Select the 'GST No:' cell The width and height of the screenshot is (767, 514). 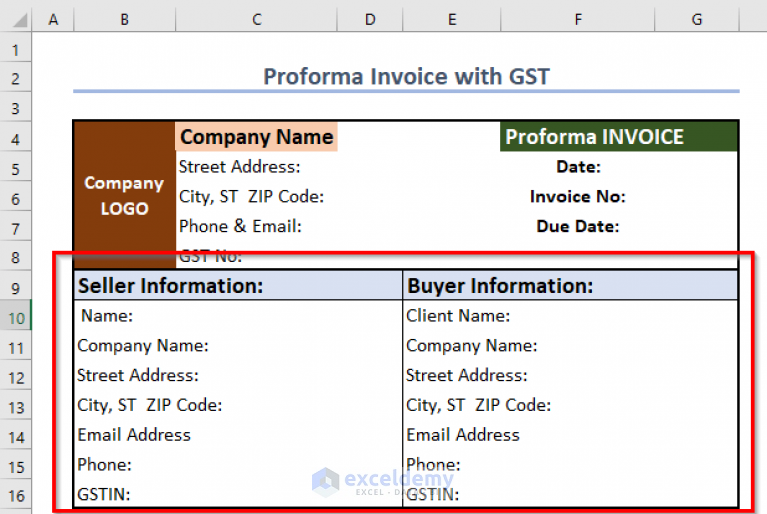coord(256,256)
